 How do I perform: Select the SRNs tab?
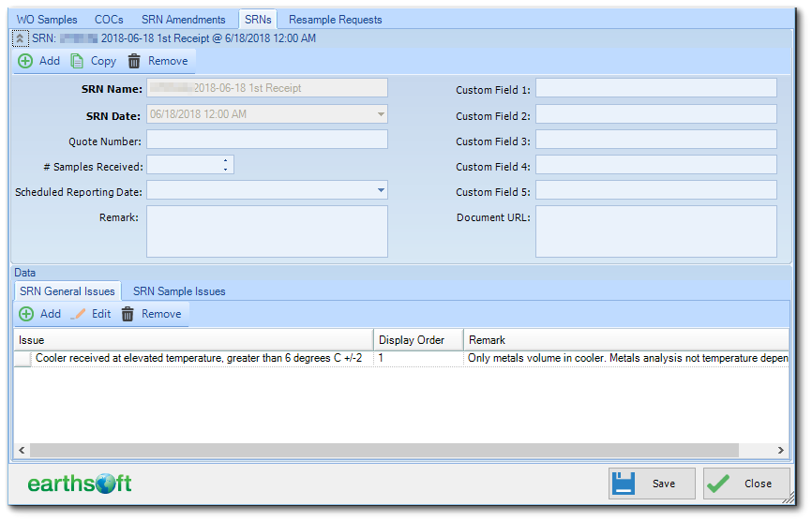[x=258, y=20]
